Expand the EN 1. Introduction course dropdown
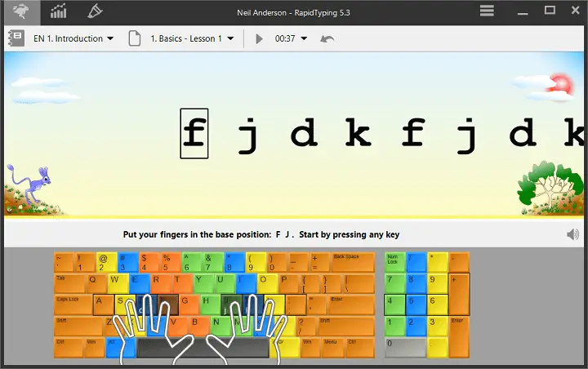Viewport: 588px width, 369px height. point(73,38)
